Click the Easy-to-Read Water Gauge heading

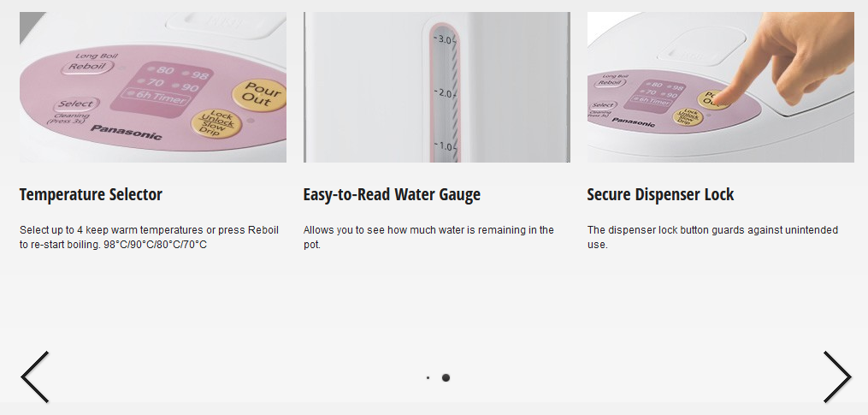[x=392, y=195]
